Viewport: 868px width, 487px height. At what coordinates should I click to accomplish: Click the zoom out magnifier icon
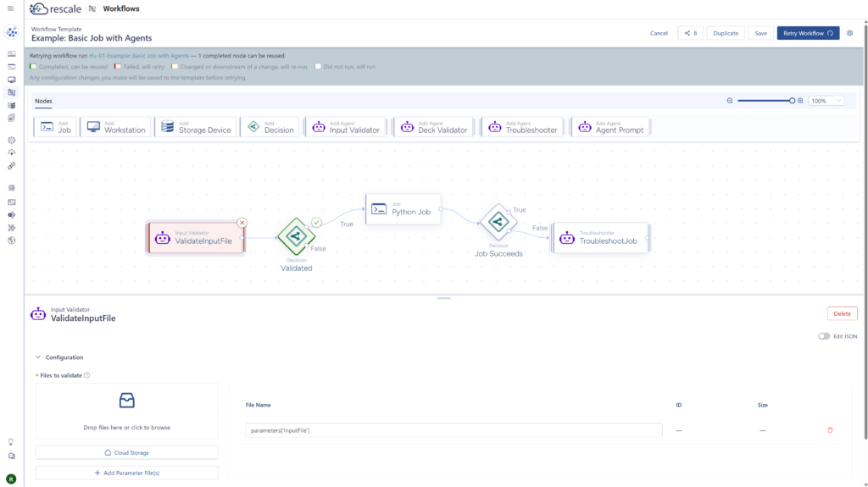[730, 101]
